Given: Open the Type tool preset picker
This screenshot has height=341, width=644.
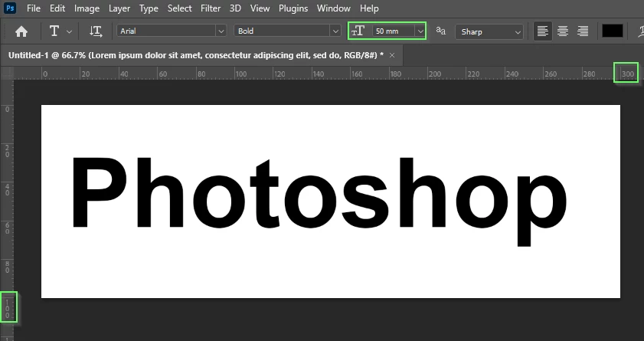Looking at the screenshot, I should pos(54,31).
